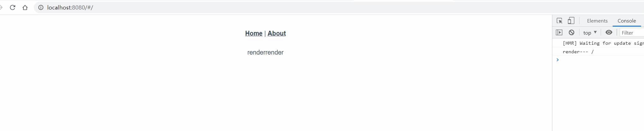Click the renderrender page text

(265, 52)
